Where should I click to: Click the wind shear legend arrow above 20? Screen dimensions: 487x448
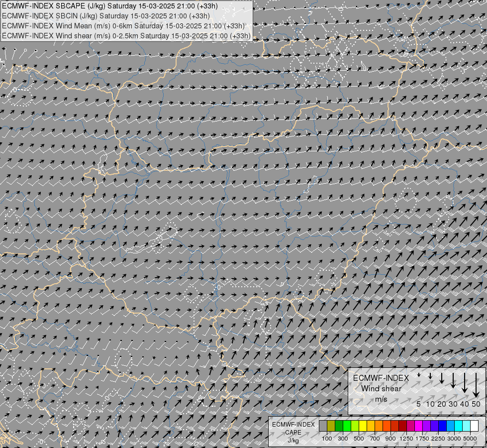pos(442,378)
